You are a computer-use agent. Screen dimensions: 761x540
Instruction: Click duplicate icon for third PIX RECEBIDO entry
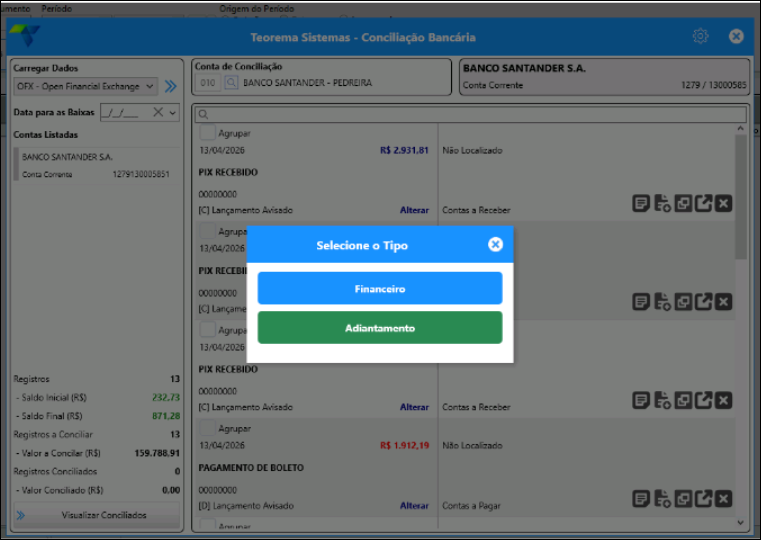683,400
